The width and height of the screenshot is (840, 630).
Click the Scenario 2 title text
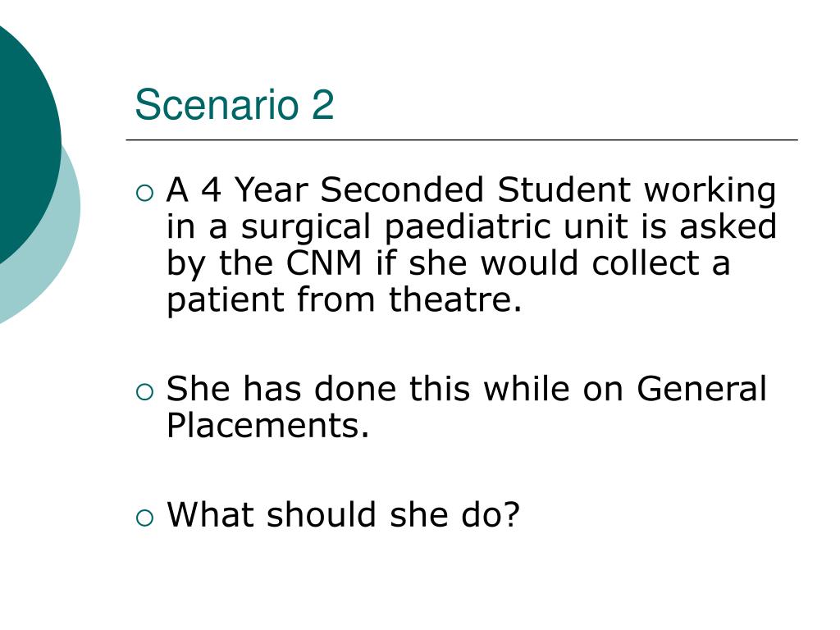234,104
